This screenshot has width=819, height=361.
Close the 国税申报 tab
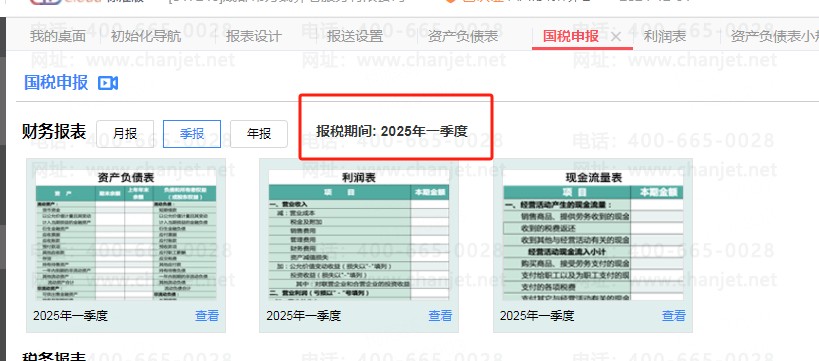coord(616,37)
